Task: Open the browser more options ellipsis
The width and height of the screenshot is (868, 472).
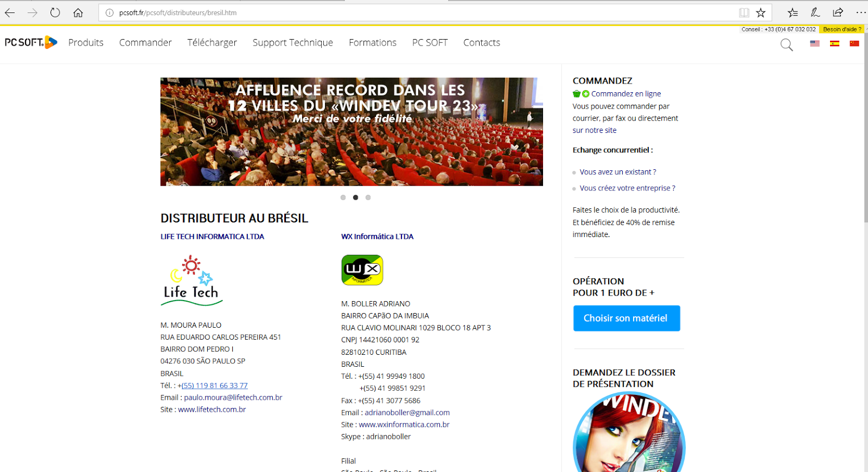Action: tap(861, 12)
